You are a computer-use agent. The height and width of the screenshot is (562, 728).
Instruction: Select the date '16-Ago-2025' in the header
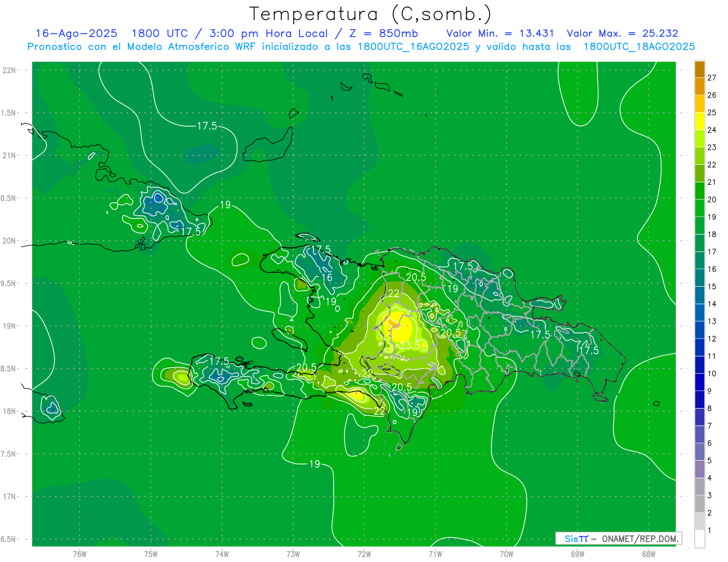pos(76,33)
